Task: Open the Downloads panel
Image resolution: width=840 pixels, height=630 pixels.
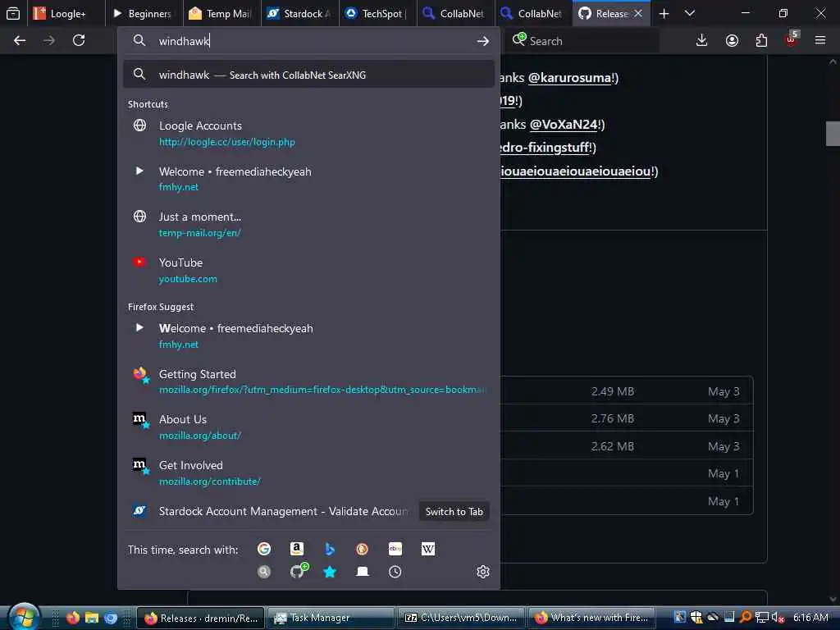Action: (702, 41)
